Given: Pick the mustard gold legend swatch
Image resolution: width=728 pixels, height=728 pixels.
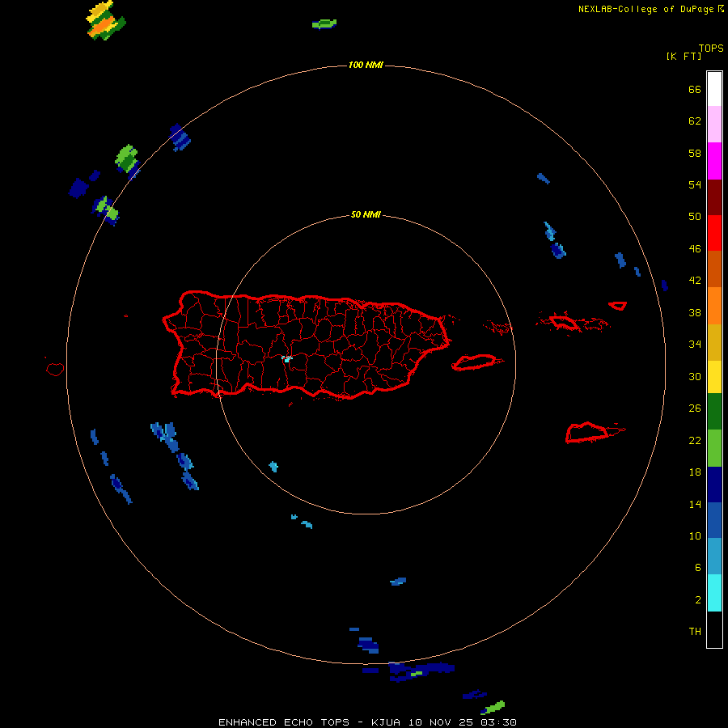Looking at the screenshot, I should tap(714, 342).
